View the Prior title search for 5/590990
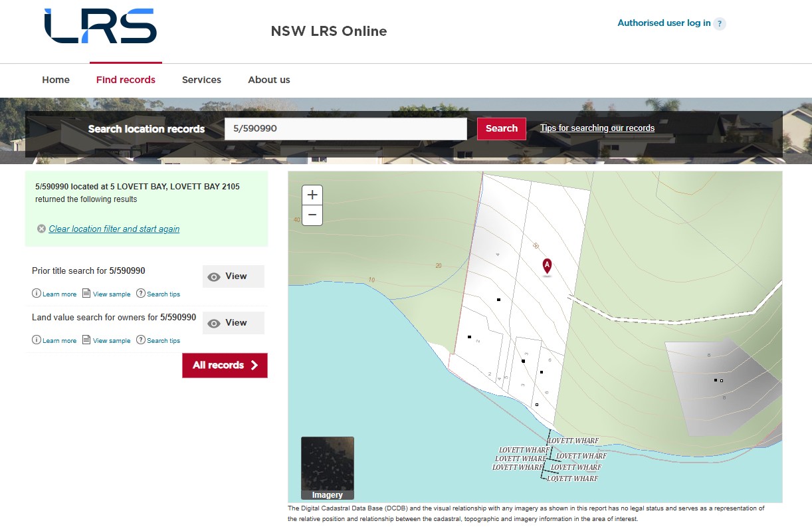The image size is (812, 527). (x=233, y=276)
